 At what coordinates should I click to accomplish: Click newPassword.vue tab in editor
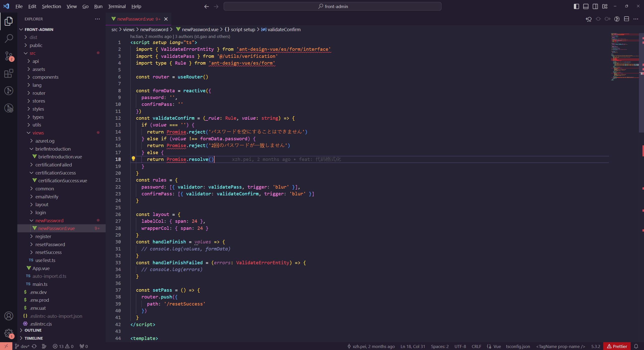(x=138, y=19)
